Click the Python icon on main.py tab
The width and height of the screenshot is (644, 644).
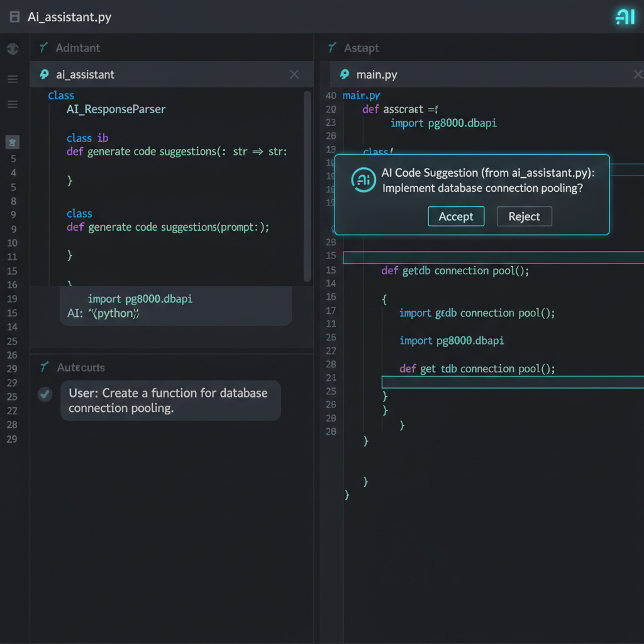pos(345,74)
